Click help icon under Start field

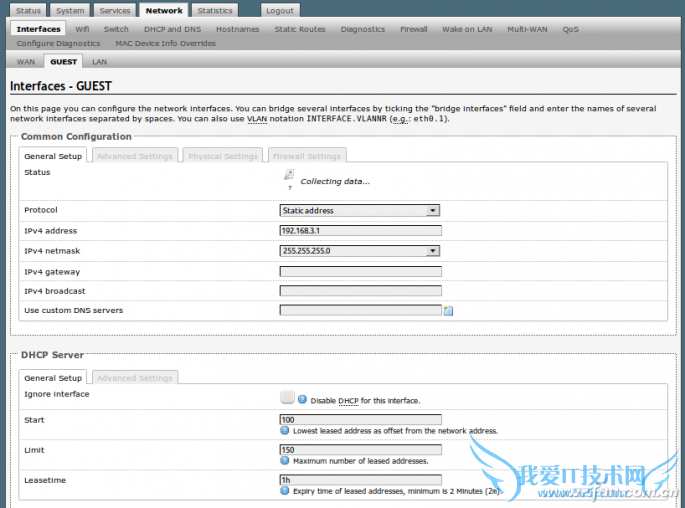point(285,430)
